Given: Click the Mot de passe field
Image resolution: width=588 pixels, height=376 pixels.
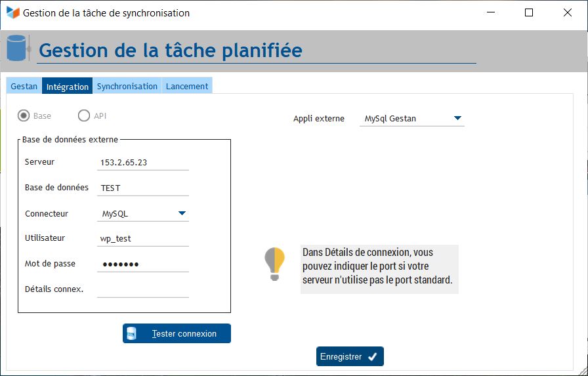Looking at the screenshot, I should click(142, 264).
